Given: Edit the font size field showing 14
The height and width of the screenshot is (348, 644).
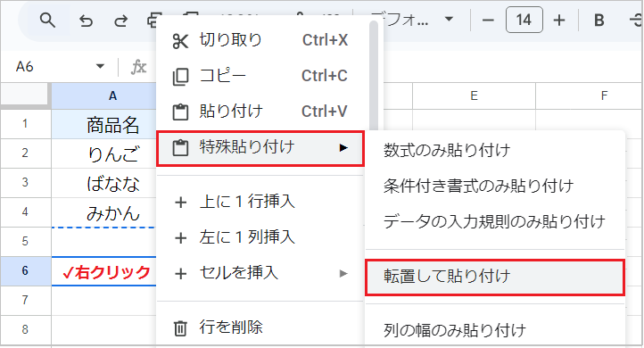Looking at the screenshot, I should coord(524,20).
